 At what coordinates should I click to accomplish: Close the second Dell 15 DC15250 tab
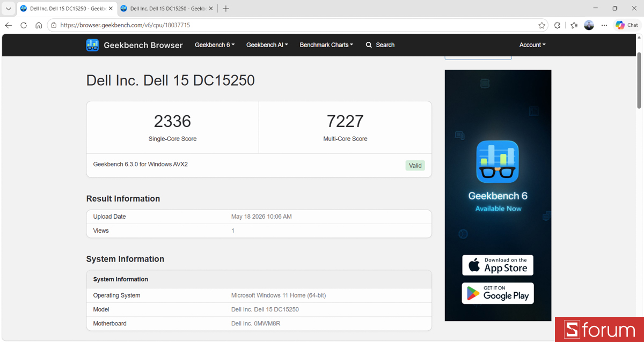point(211,9)
